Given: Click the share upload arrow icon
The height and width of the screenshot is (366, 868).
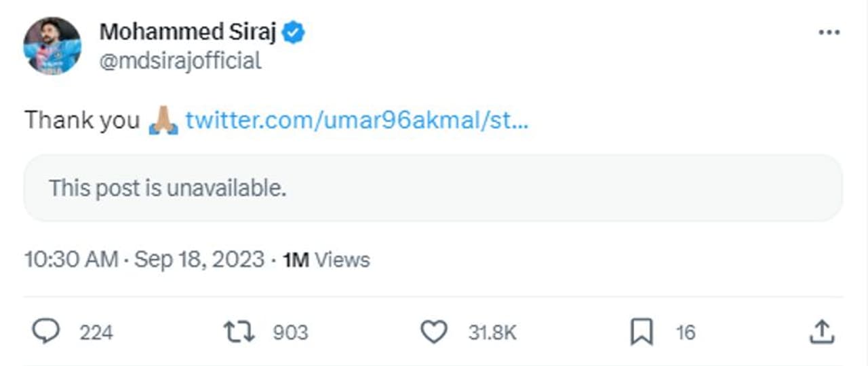Looking at the screenshot, I should [x=821, y=332].
